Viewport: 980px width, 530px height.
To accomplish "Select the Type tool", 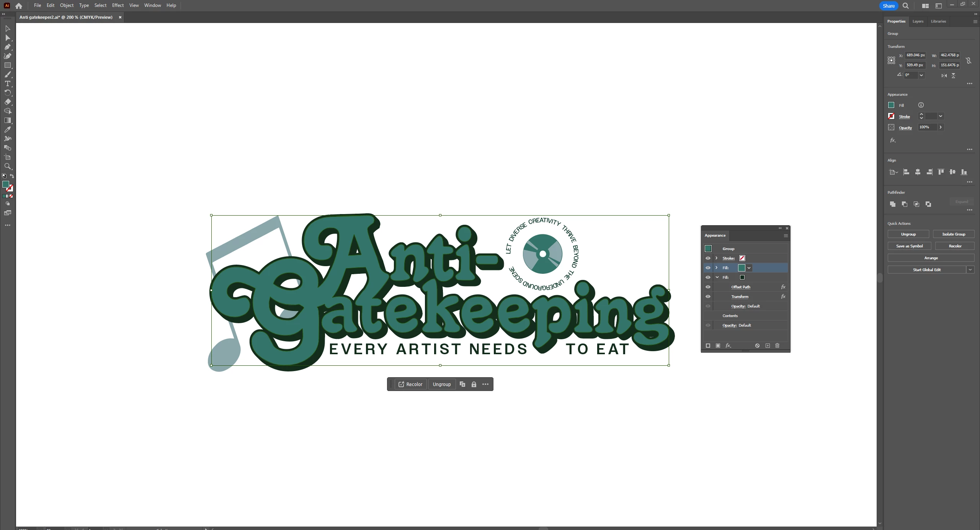I will pyautogui.click(x=7, y=83).
